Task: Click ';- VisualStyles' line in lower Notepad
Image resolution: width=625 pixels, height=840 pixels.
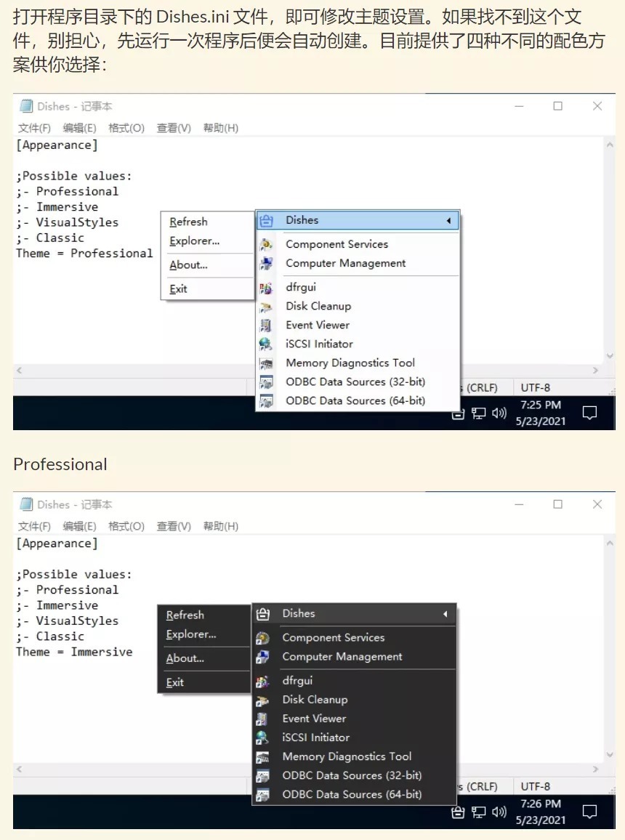Action: click(x=68, y=621)
